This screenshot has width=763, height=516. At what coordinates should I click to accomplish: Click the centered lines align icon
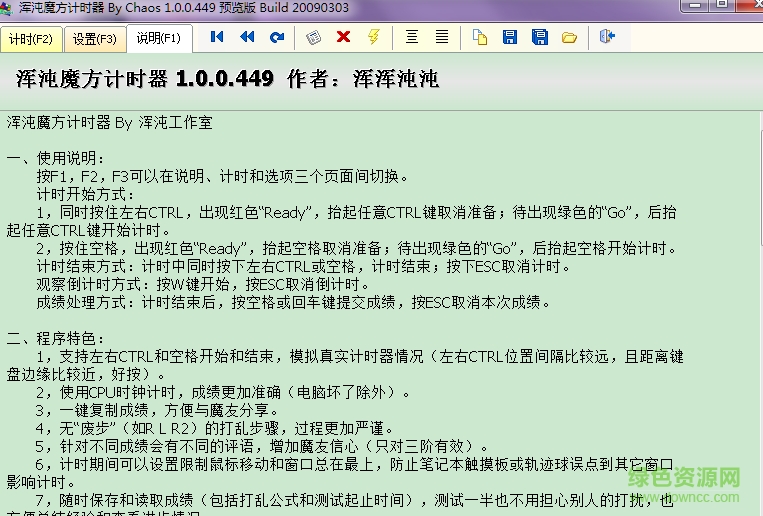click(412, 37)
